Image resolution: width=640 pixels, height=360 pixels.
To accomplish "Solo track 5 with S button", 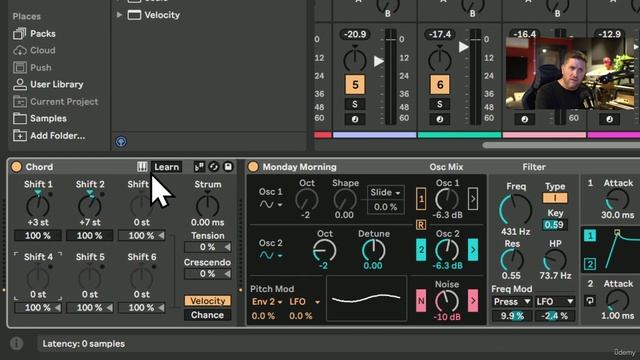I will 355,104.
